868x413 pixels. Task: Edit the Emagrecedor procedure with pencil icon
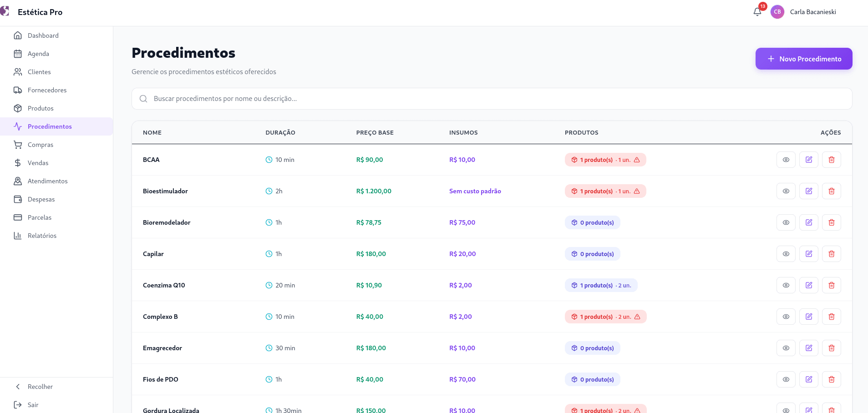point(809,348)
